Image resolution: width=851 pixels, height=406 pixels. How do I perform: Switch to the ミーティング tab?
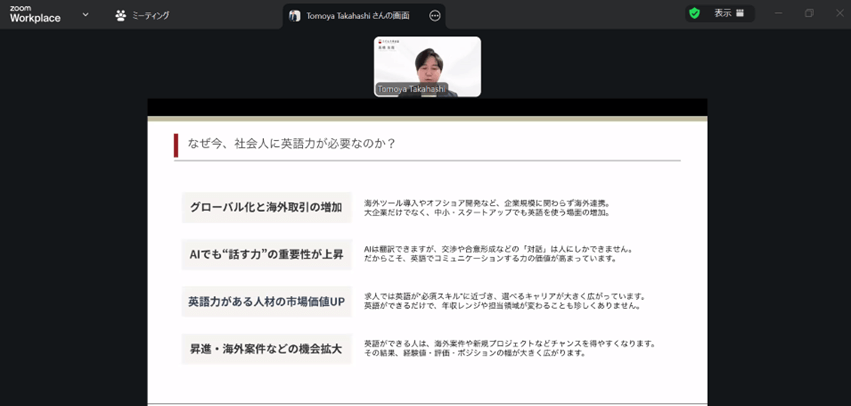coord(142,16)
